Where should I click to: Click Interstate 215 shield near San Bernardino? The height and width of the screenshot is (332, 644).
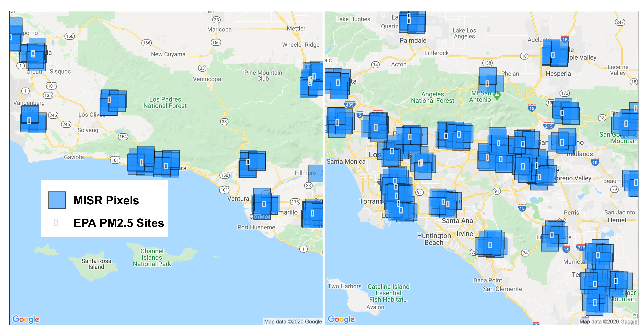(549, 126)
